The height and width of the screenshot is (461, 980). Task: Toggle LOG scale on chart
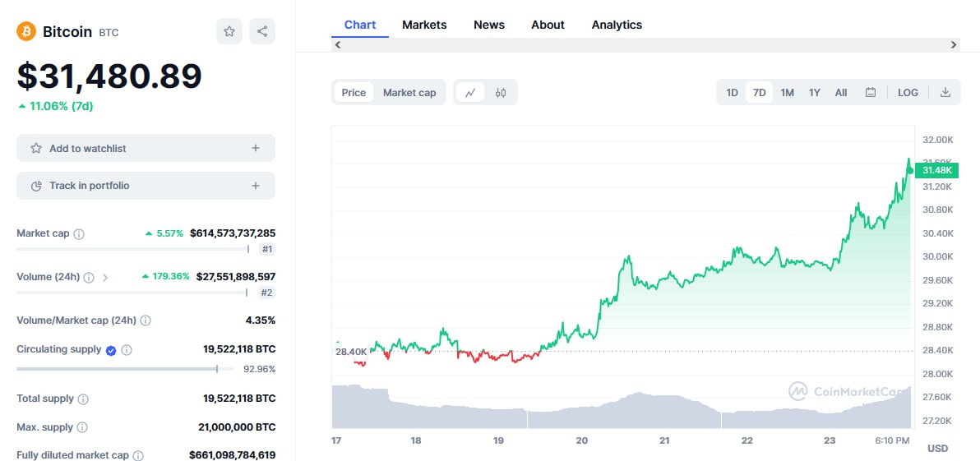(908, 93)
